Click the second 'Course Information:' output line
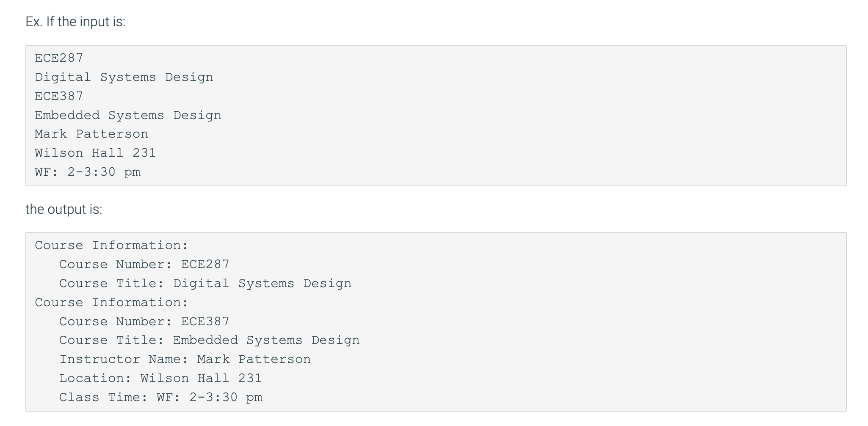This screenshot has height=426, width=868. tap(111, 302)
